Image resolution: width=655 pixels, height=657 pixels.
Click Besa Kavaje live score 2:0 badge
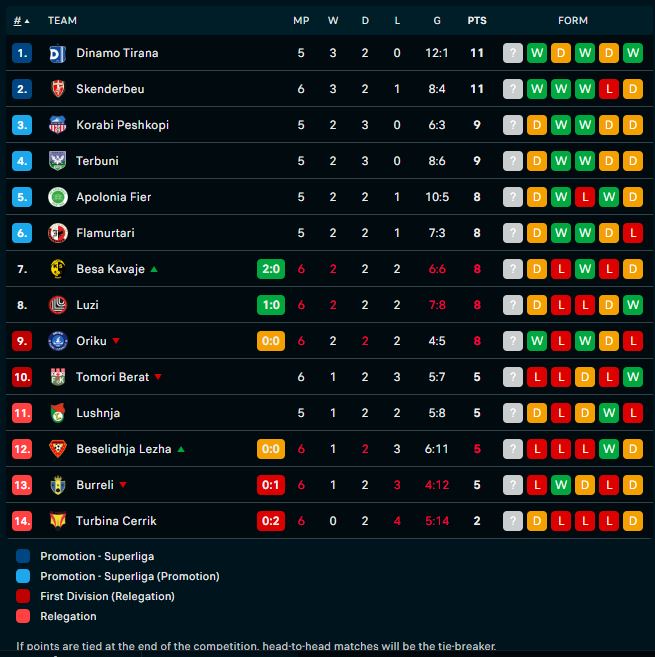pos(270,269)
